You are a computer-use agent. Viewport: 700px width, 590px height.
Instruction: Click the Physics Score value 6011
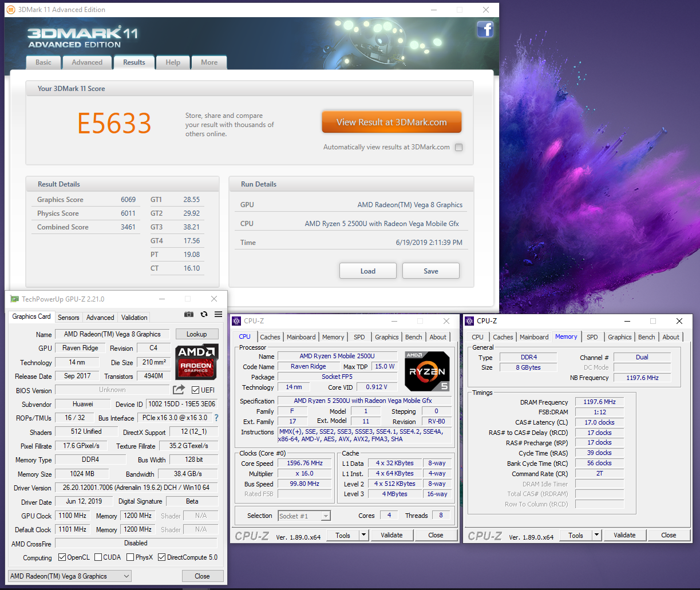coord(128,213)
